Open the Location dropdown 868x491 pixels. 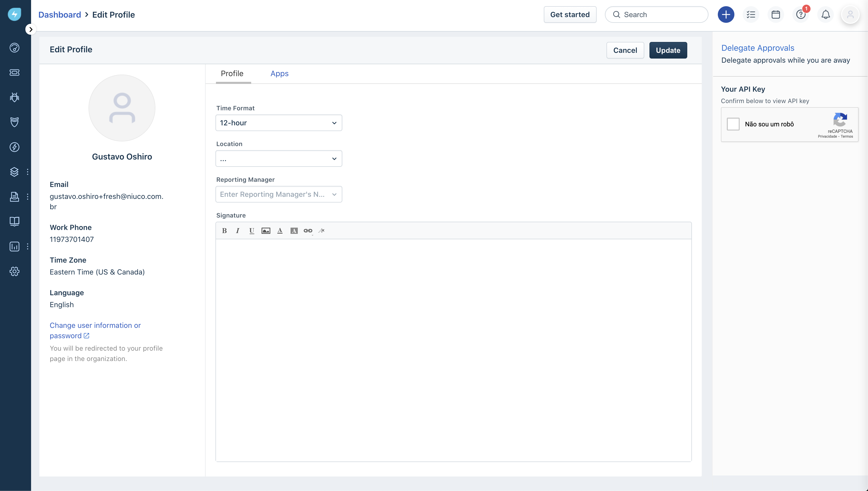point(279,158)
